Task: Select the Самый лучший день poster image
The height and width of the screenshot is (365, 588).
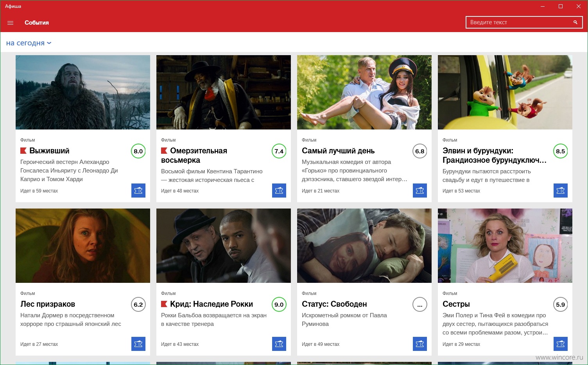Action: pos(364,92)
